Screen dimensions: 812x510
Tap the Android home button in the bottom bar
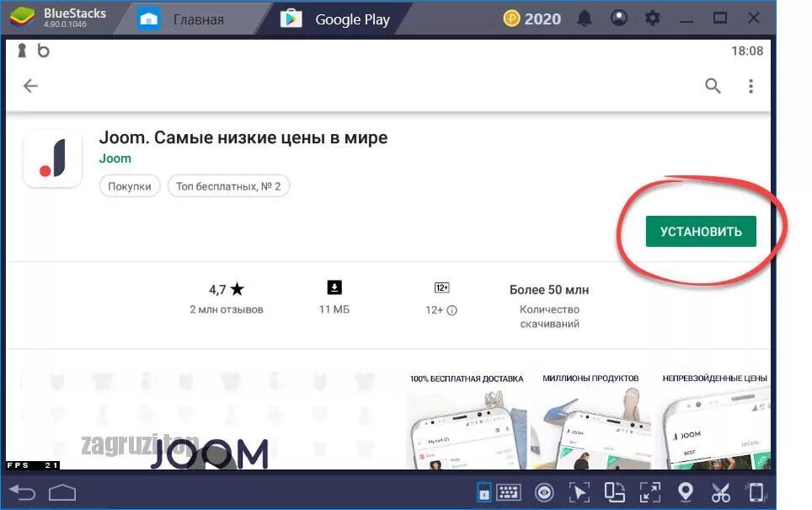62,492
